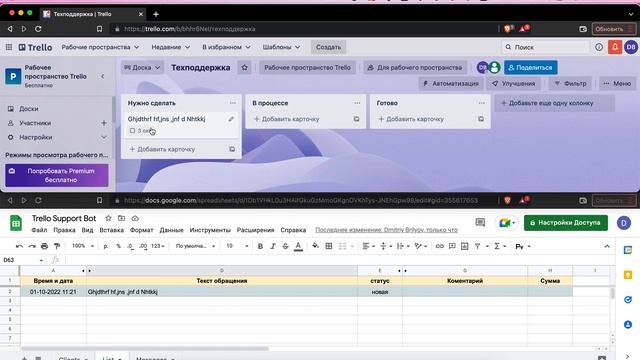Create card from template in Готово
This screenshot has height=360, width=640.
[481, 119]
